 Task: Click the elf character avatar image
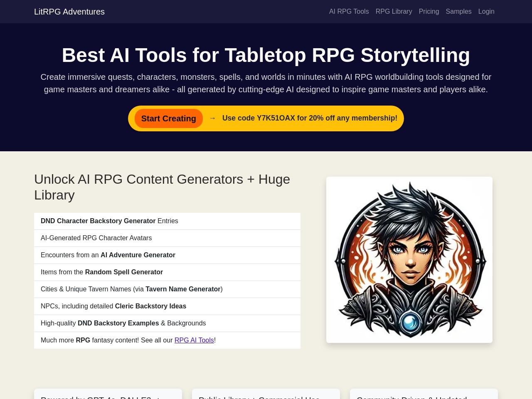pos(409,260)
